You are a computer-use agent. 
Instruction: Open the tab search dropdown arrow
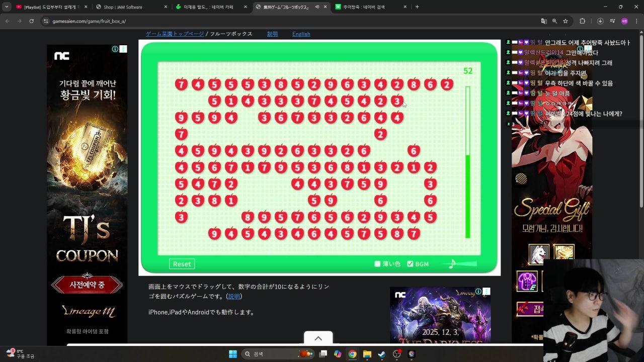tap(7, 7)
